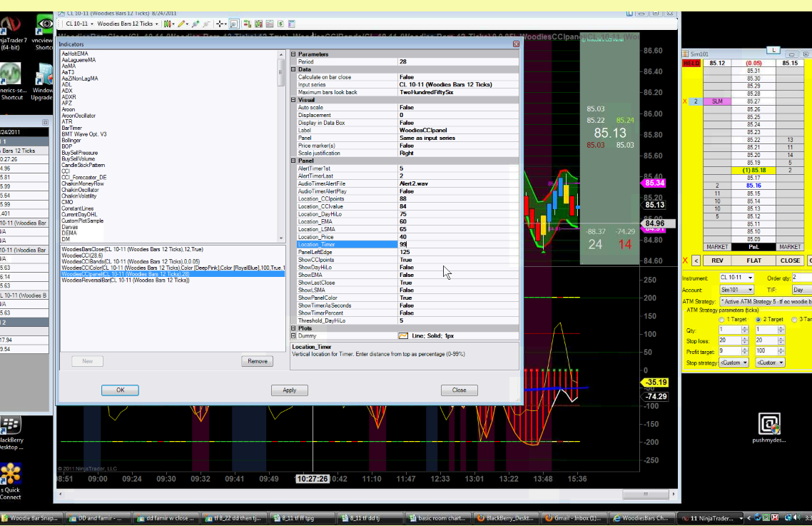Select WoodiesReversalBar in applied indicators
The image size is (812, 526).
tap(126, 280)
